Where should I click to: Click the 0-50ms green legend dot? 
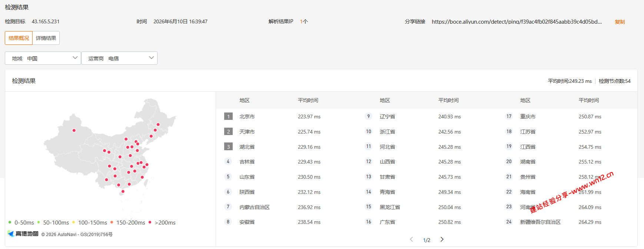10,222
